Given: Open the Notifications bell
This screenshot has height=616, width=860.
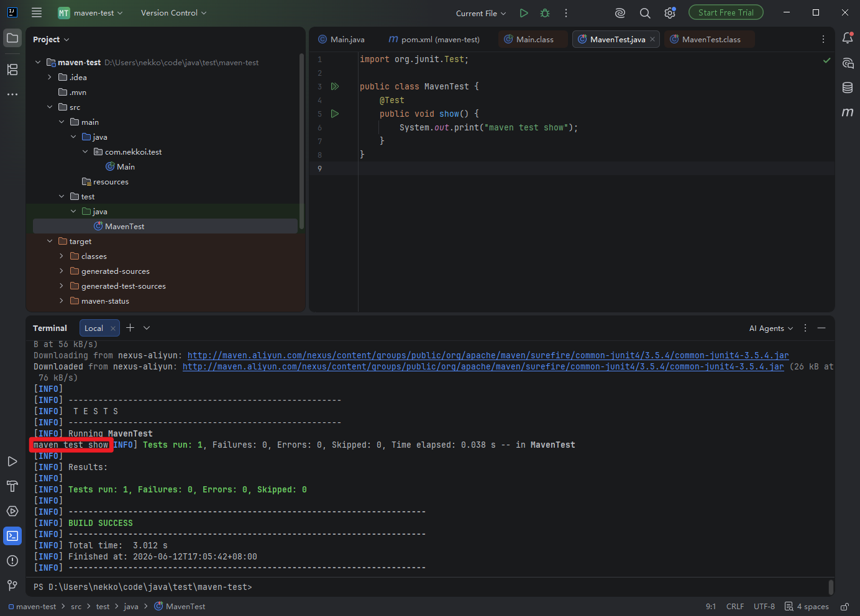Looking at the screenshot, I should point(848,38).
